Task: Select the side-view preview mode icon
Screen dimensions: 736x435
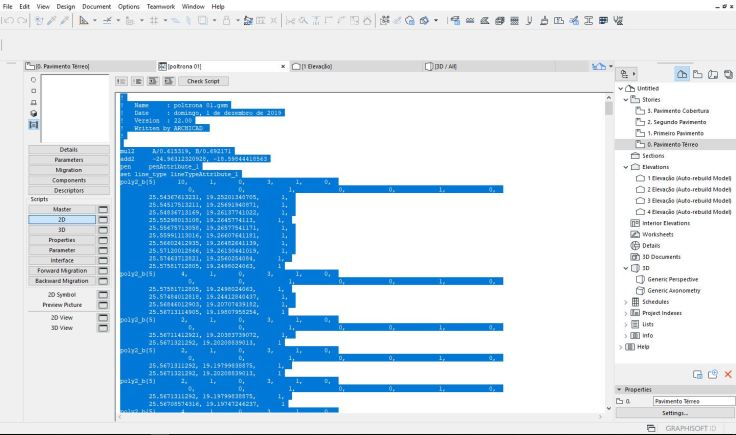Action: tap(33, 102)
